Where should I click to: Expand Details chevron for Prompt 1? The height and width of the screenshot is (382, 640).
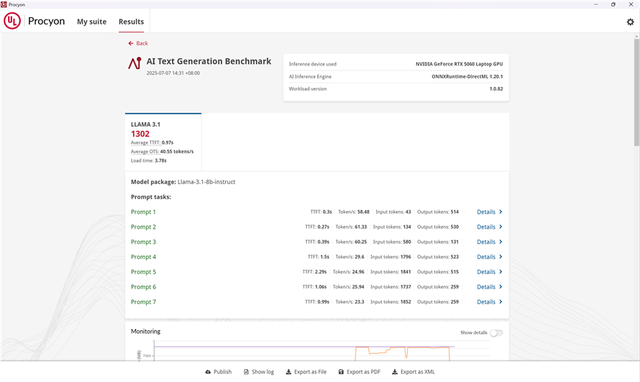tap(501, 212)
